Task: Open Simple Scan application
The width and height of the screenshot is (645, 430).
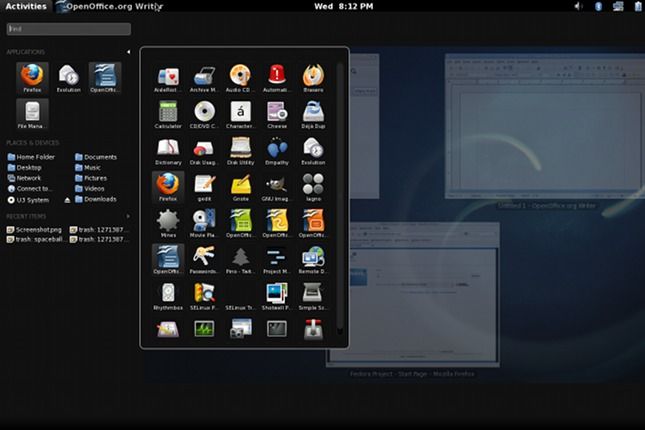Action: coord(313,296)
